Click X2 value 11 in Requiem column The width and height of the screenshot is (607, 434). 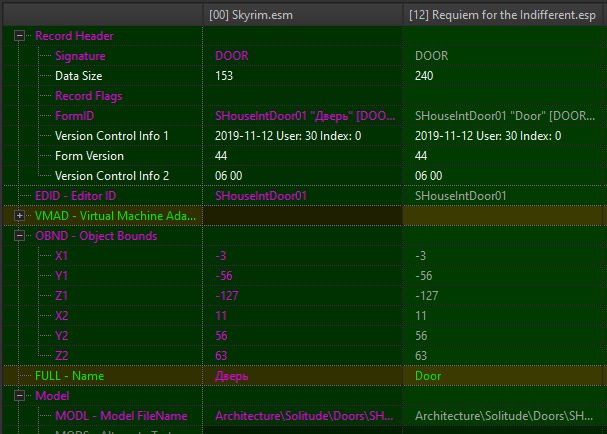point(420,316)
